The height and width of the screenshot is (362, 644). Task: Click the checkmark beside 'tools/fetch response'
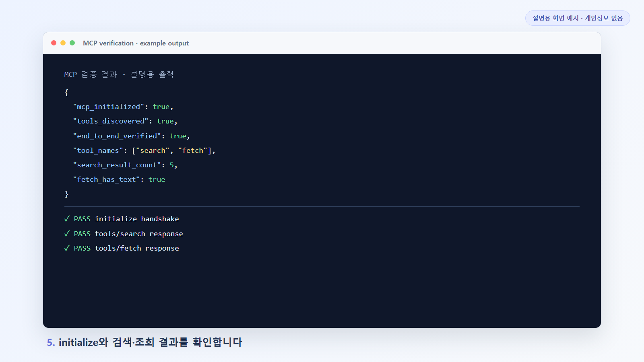tap(67, 248)
